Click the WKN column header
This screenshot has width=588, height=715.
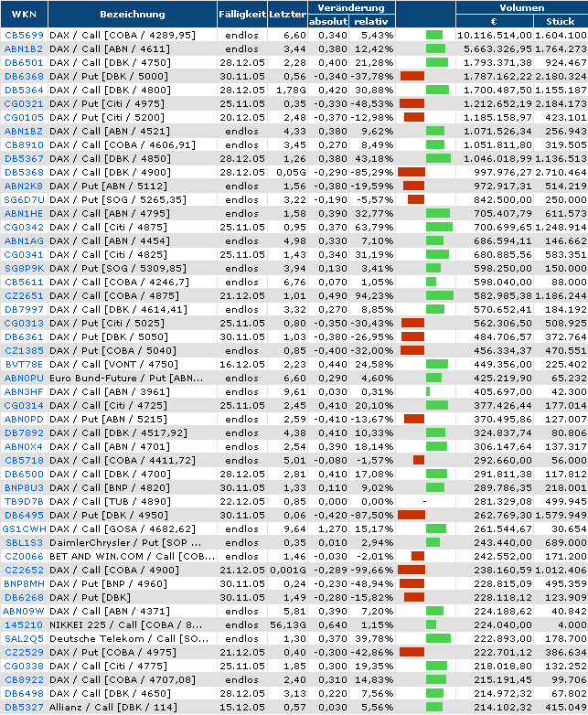24,14
